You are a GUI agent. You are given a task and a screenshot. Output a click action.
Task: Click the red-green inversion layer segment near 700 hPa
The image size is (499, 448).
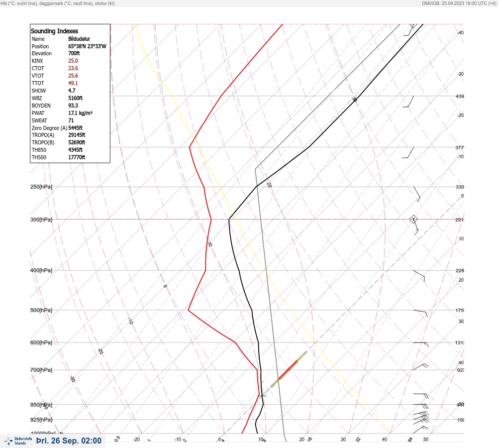[289, 370]
